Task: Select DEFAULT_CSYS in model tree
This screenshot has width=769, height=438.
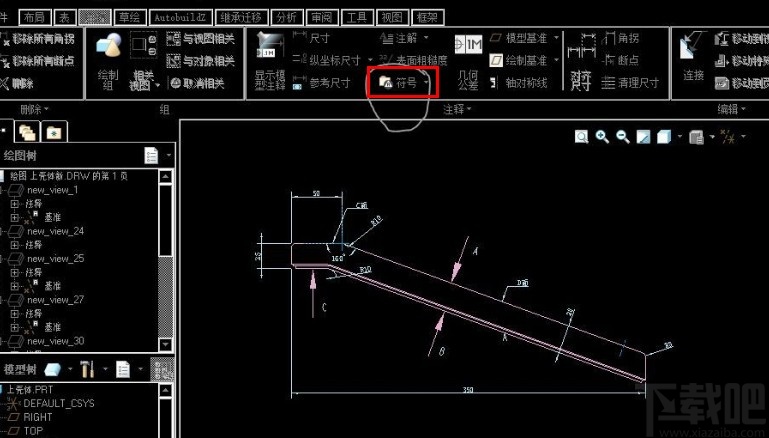Action: pos(58,403)
